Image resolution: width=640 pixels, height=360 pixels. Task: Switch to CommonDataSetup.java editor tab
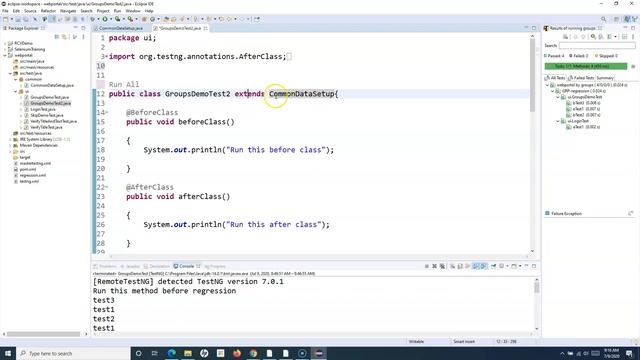click(x=118, y=28)
